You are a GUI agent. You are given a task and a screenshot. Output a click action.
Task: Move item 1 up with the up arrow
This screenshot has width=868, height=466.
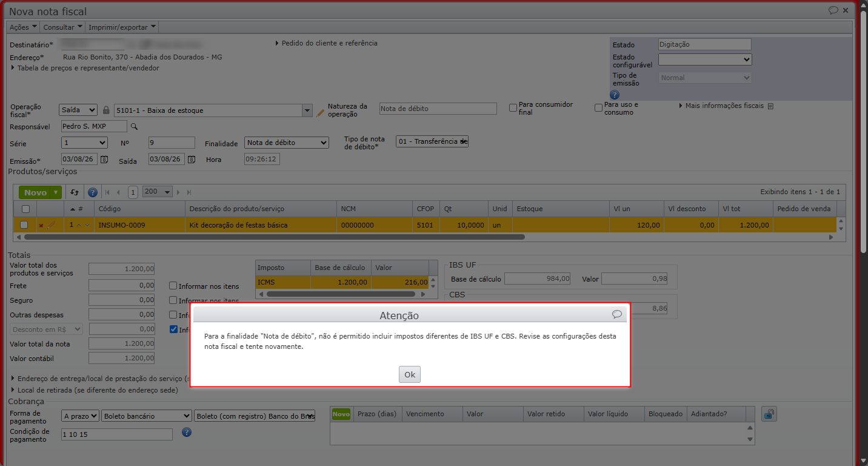point(79,225)
